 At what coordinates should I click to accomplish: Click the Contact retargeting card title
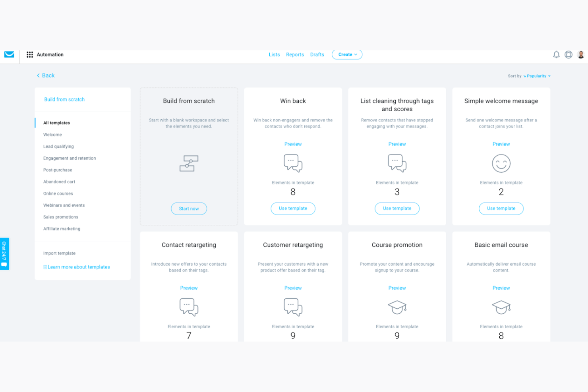point(189,245)
